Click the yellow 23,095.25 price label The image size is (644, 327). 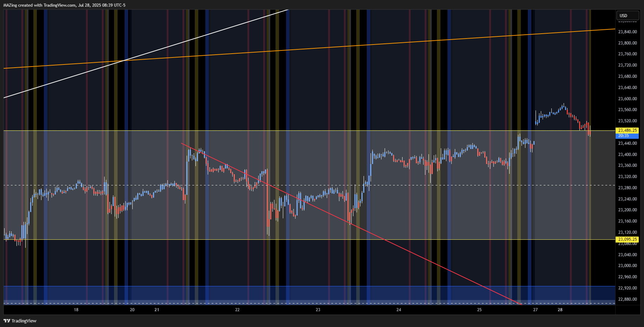pos(627,239)
